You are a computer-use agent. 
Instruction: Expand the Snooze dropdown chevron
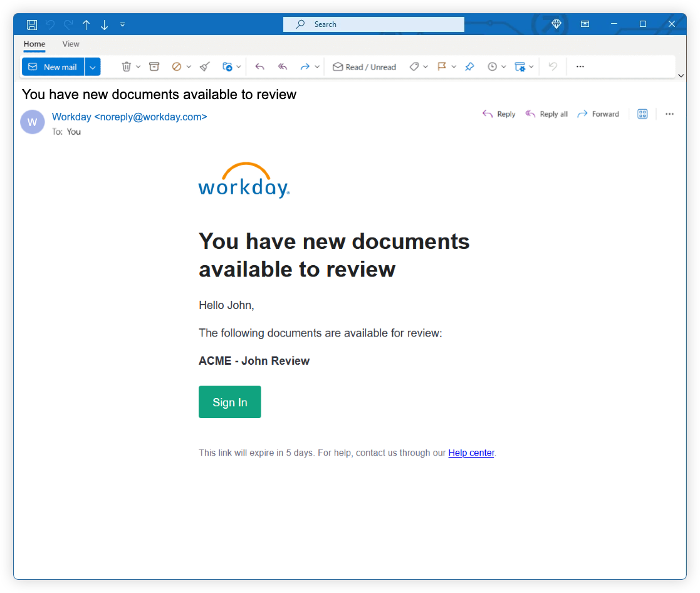[x=504, y=66]
